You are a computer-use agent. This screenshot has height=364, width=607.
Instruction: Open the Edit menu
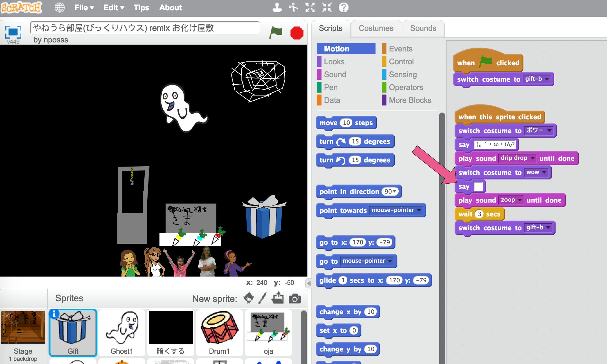113,7
